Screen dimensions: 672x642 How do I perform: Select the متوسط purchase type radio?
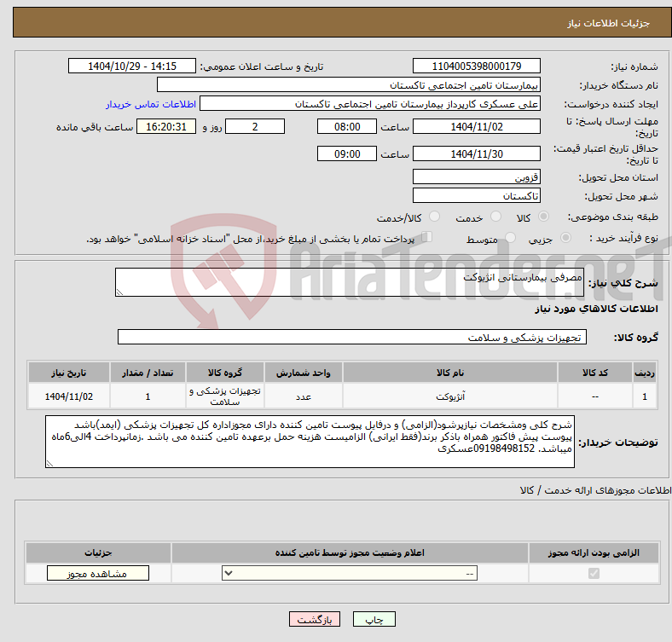click(x=510, y=238)
